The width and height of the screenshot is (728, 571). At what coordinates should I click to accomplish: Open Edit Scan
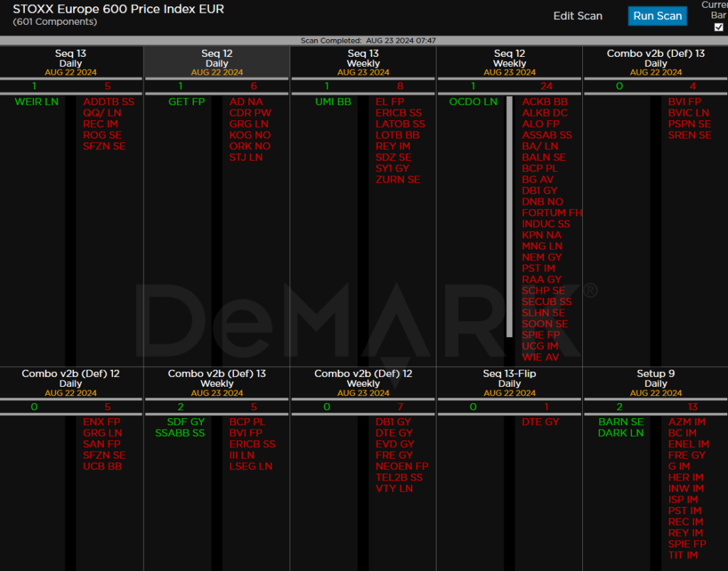coord(577,16)
